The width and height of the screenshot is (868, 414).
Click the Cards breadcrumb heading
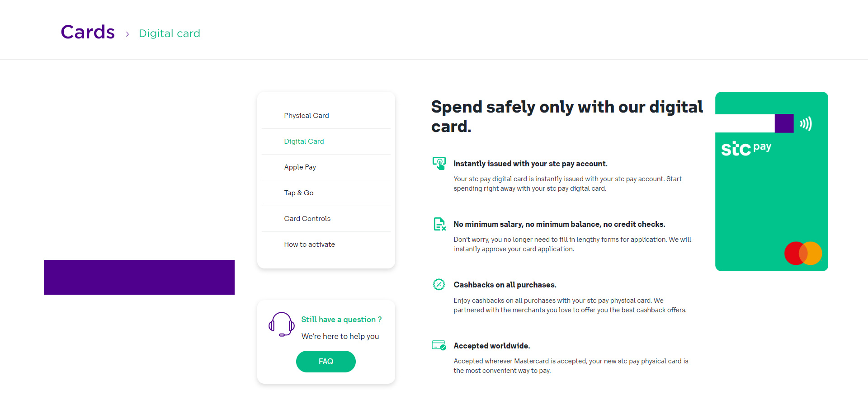(x=88, y=32)
